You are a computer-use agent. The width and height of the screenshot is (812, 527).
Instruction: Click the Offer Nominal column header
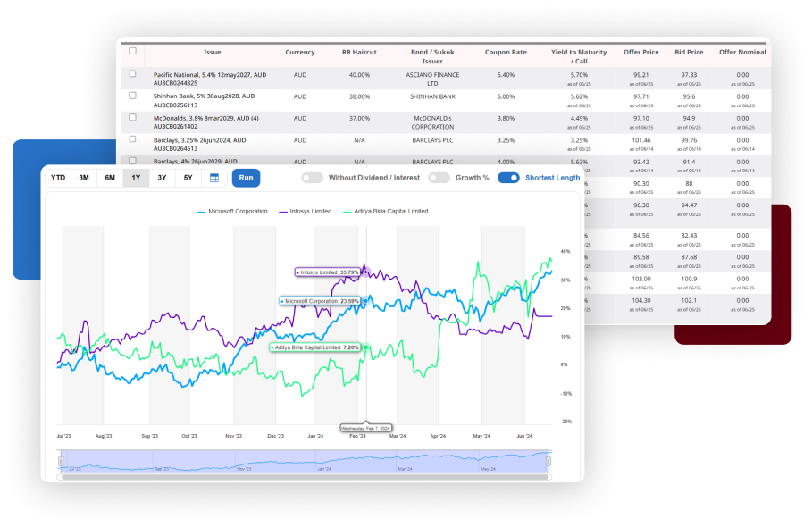click(x=742, y=53)
